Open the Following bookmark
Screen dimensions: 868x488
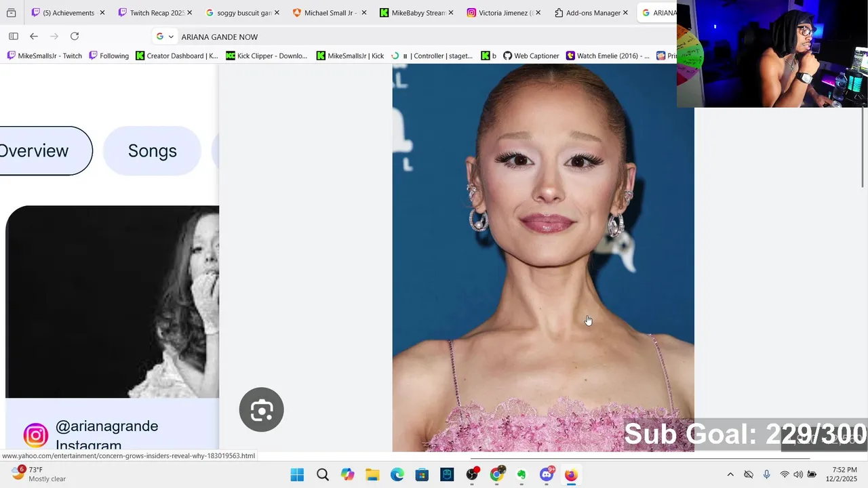tap(108, 56)
